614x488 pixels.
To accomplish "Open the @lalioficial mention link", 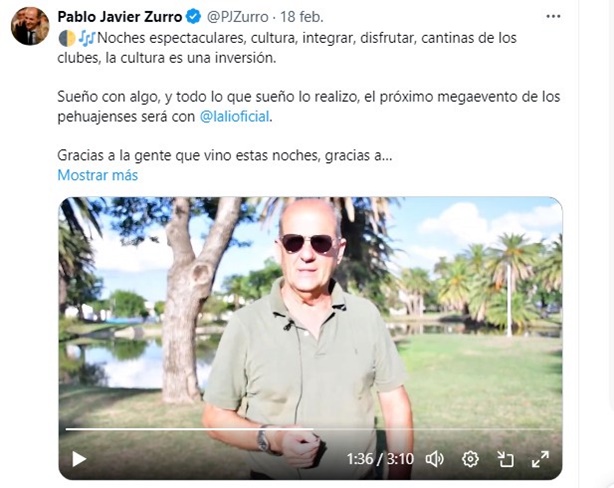I will [x=235, y=116].
